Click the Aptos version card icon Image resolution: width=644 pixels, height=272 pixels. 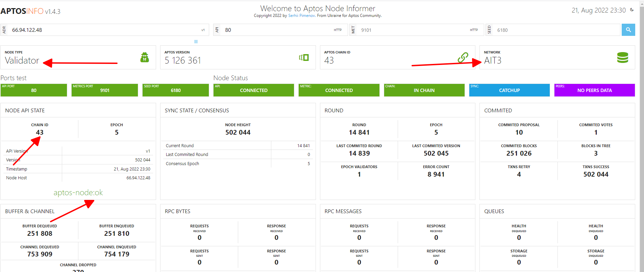304,58
